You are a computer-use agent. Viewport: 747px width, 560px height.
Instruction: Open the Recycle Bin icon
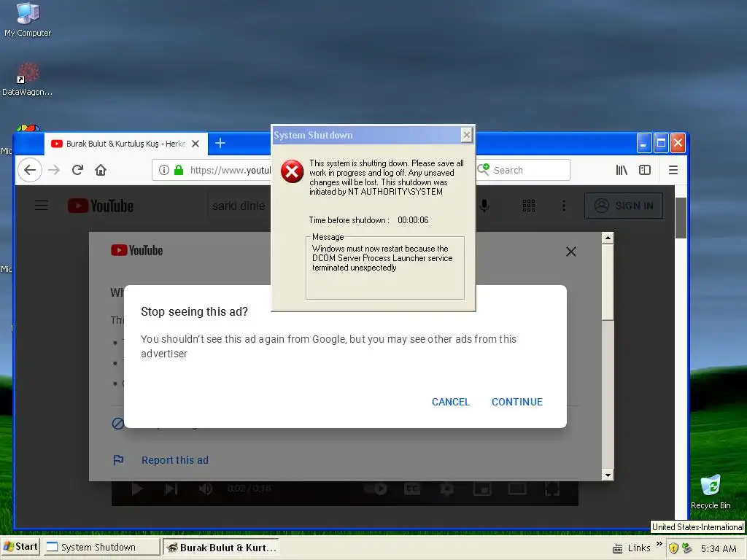711,492
